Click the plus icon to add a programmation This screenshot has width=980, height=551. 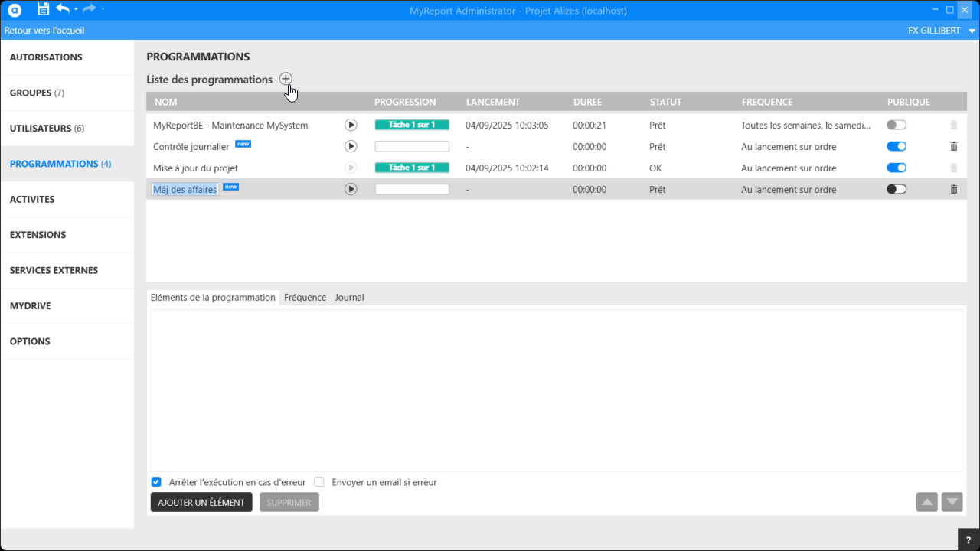(286, 79)
